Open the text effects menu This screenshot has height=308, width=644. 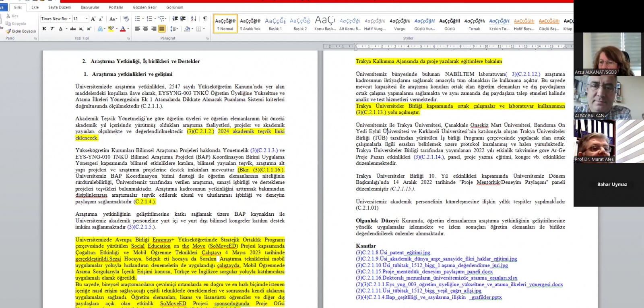click(x=101, y=29)
